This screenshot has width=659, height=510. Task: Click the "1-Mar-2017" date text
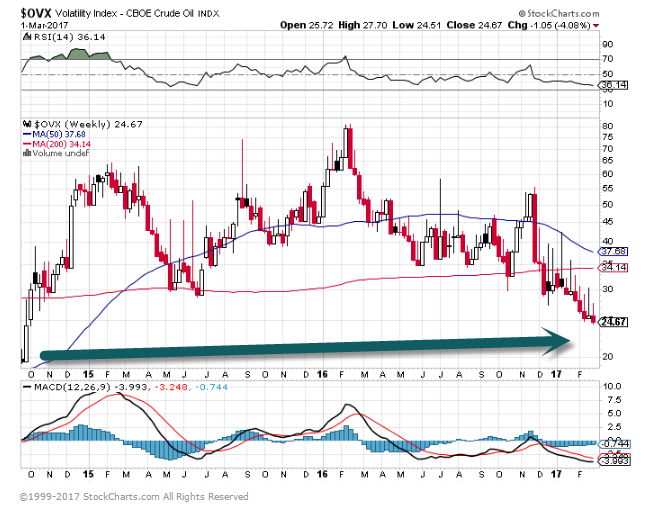point(45,25)
